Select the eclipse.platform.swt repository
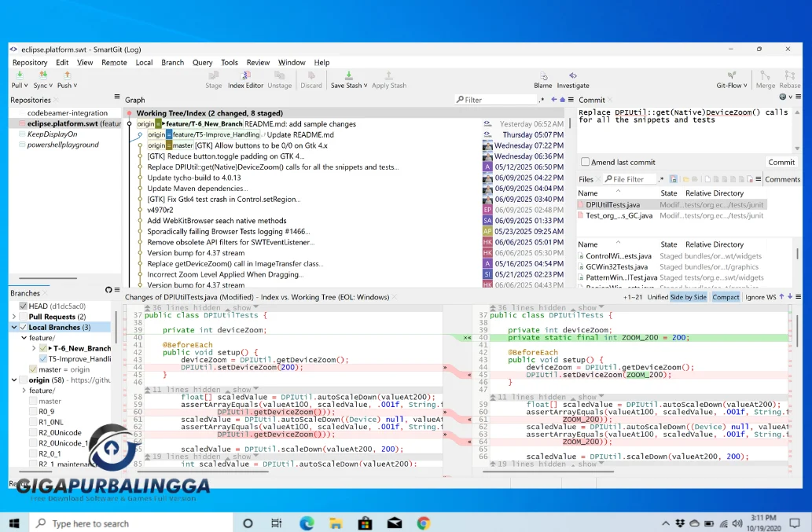Viewport: 812px width, 532px height. 66,123
